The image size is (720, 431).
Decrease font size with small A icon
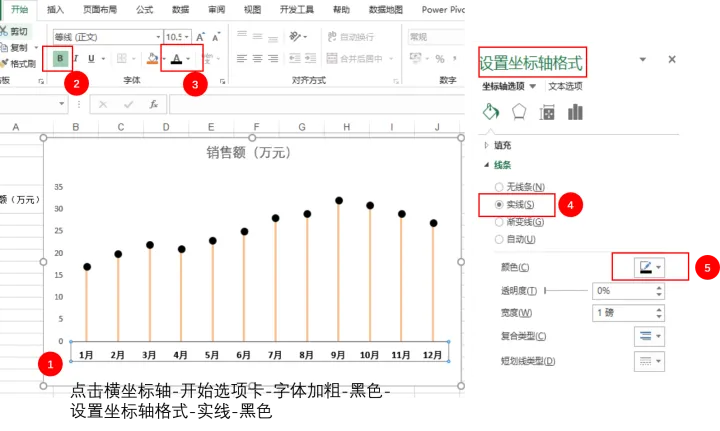216,37
